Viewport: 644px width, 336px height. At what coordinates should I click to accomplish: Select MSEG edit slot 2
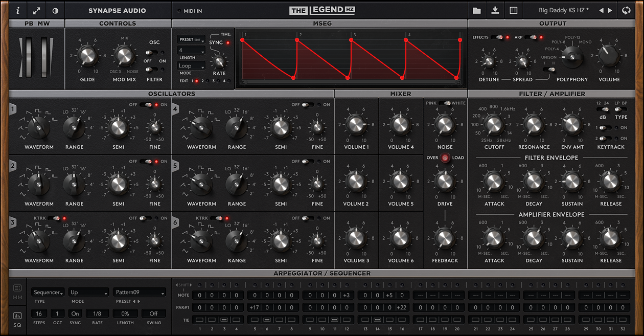coord(207,81)
